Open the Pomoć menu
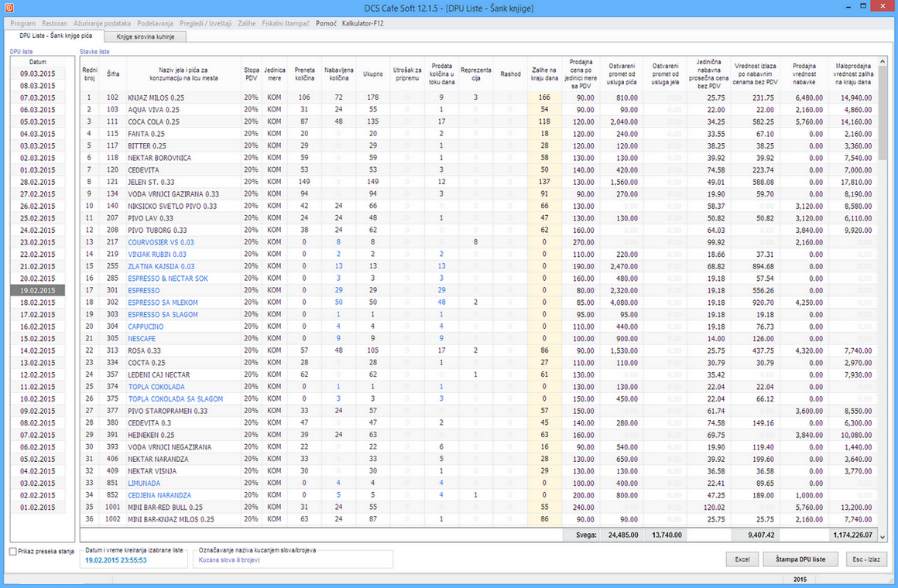This screenshot has width=898, height=588. 326,23
